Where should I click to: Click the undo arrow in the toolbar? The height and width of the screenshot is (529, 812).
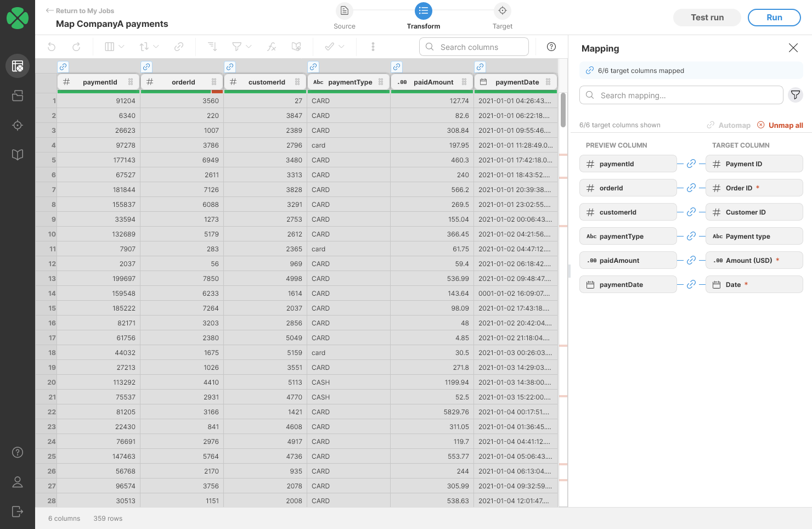pos(52,47)
